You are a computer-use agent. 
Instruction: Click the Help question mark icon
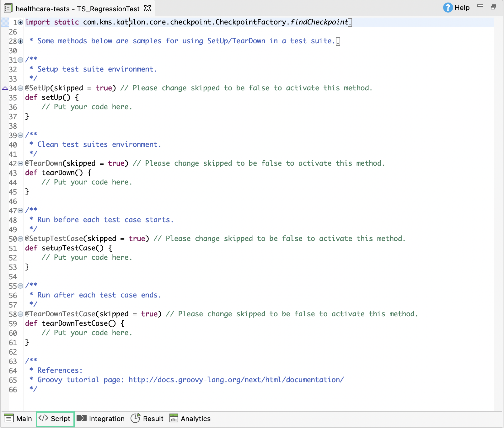point(448,8)
